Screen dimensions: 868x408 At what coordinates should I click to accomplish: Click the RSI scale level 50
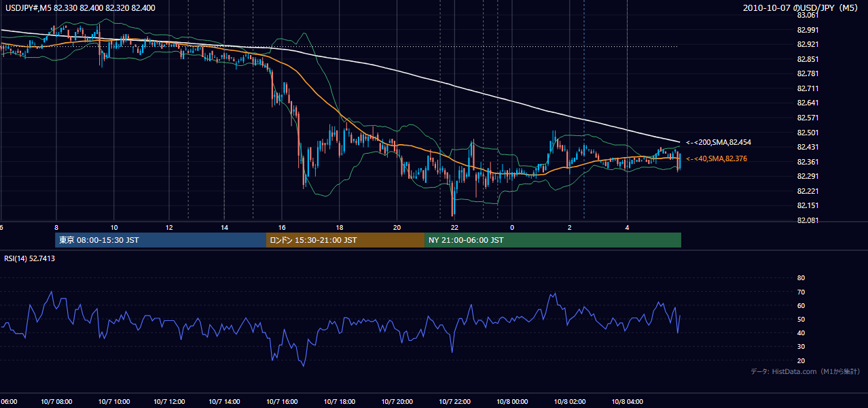(x=801, y=319)
